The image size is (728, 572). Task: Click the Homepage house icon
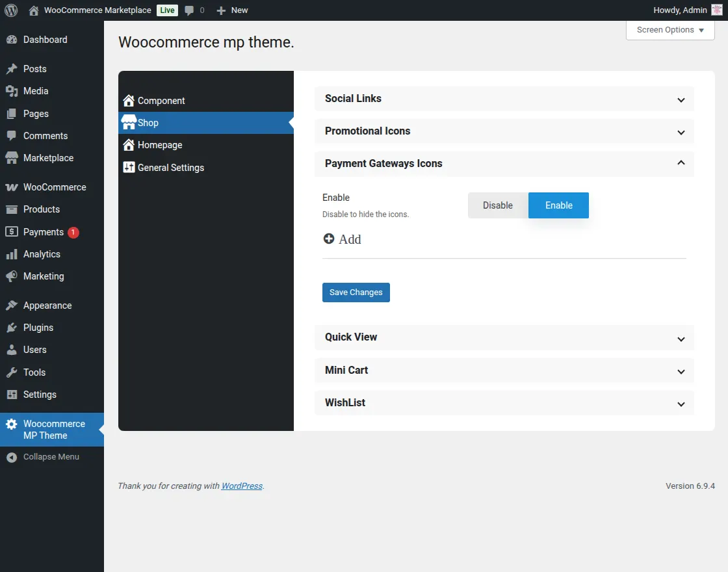(x=129, y=145)
